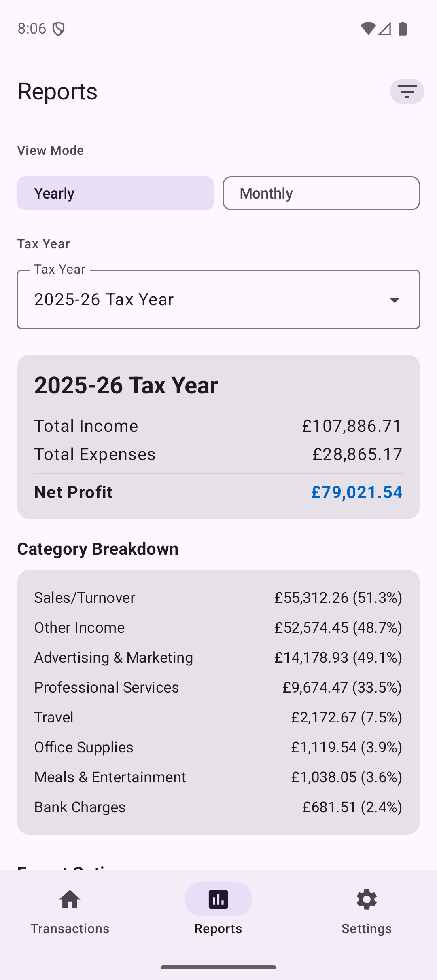Tap the Wi-Fi signal status icon

[x=368, y=29]
